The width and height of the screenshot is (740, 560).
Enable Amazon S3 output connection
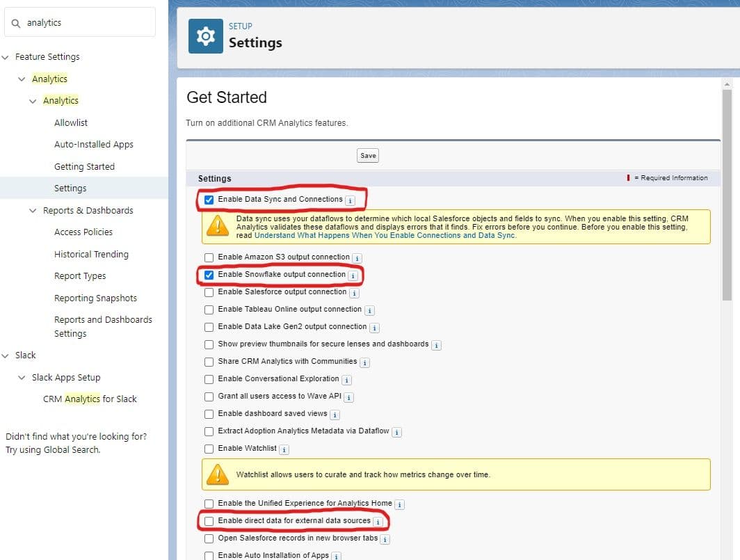tap(209, 257)
